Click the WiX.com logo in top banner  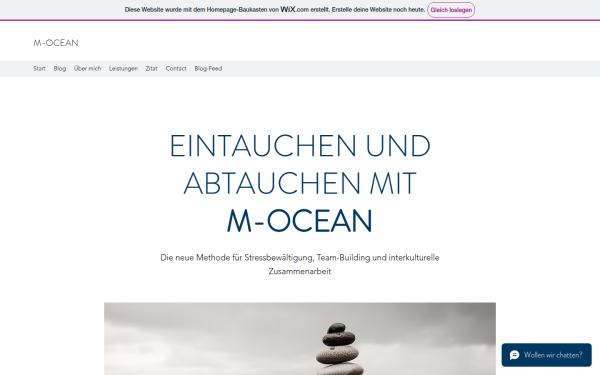[295, 10]
